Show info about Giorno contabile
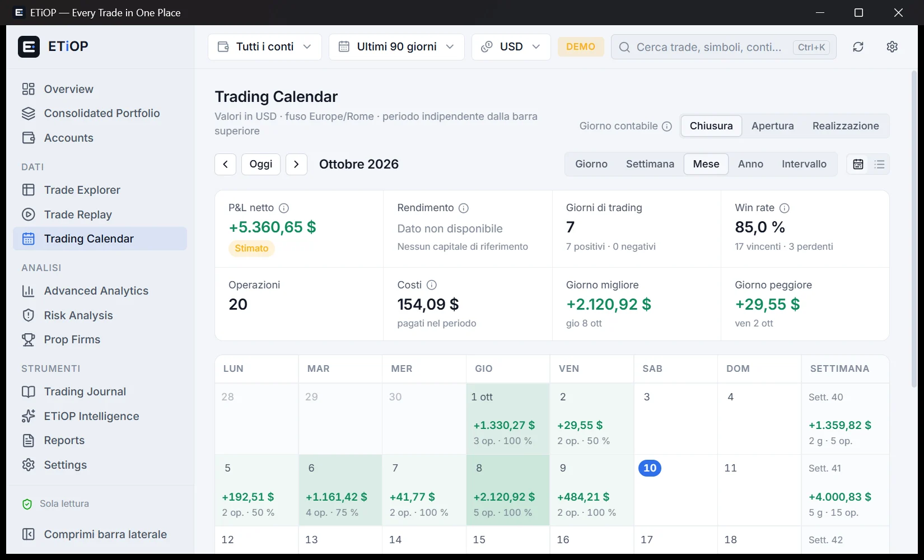Viewport: 924px width, 560px height. (x=667, y=127)
